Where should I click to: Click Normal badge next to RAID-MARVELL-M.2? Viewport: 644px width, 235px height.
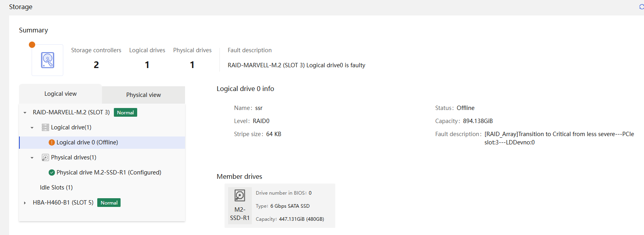click(125, 112)
